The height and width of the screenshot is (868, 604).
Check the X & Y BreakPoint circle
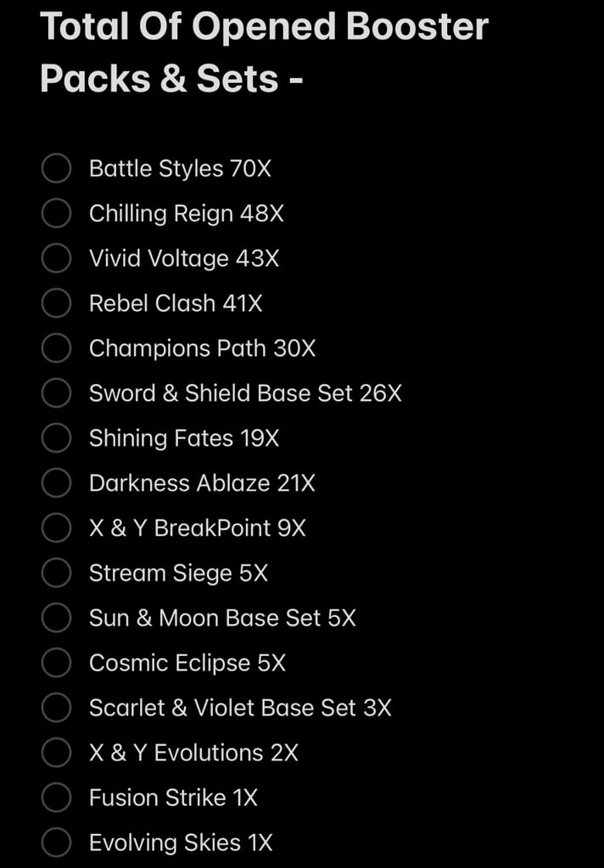[x=56, y=527]
